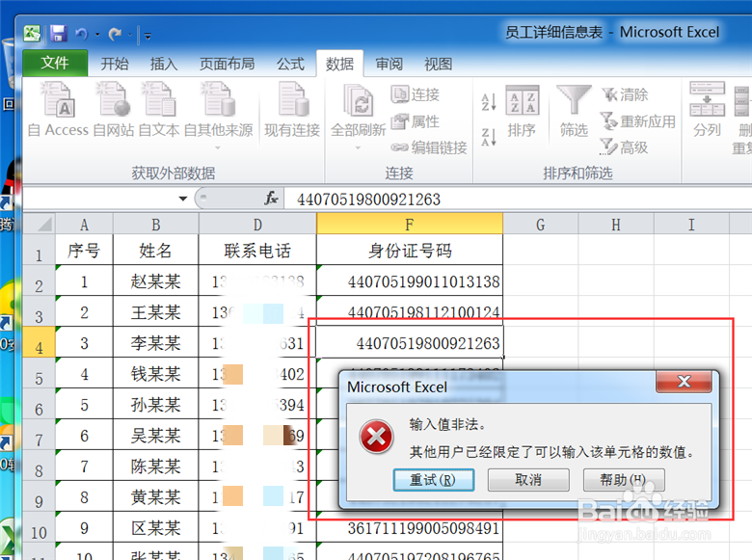Click the Select All corner button
This screenshot has height=560, width=752.
click(x=39, y=224)
